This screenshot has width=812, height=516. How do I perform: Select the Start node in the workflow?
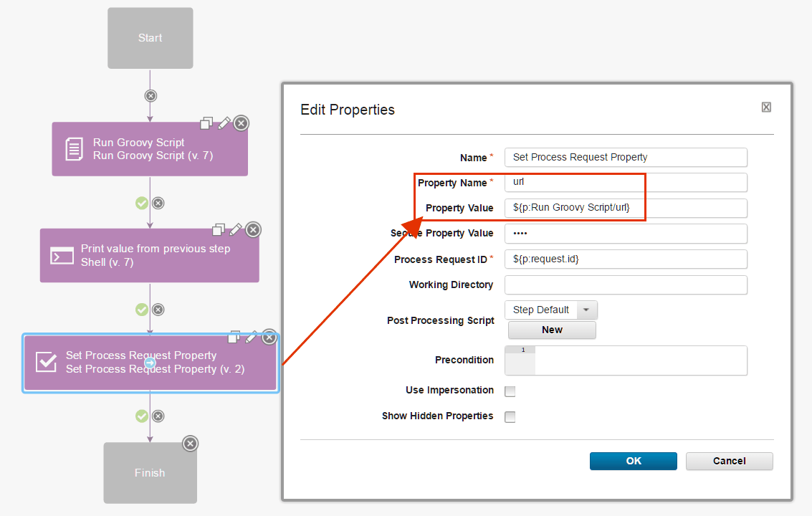150,37
